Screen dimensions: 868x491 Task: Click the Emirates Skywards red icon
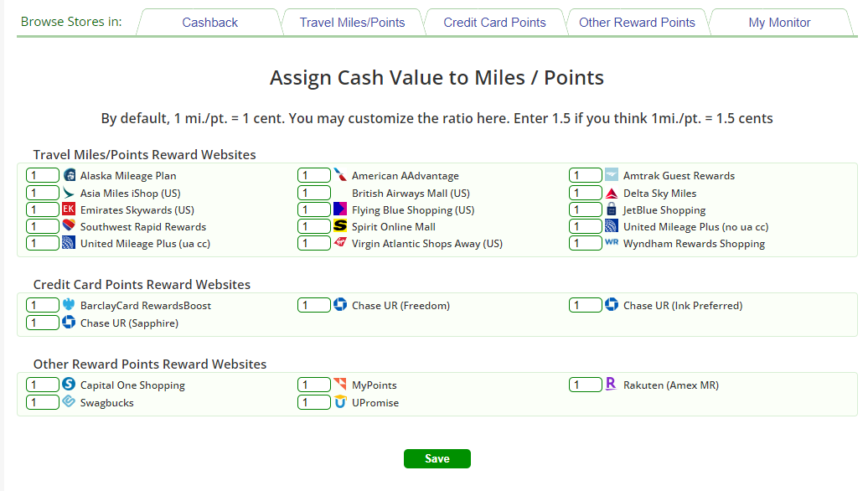tap(69, 209)
